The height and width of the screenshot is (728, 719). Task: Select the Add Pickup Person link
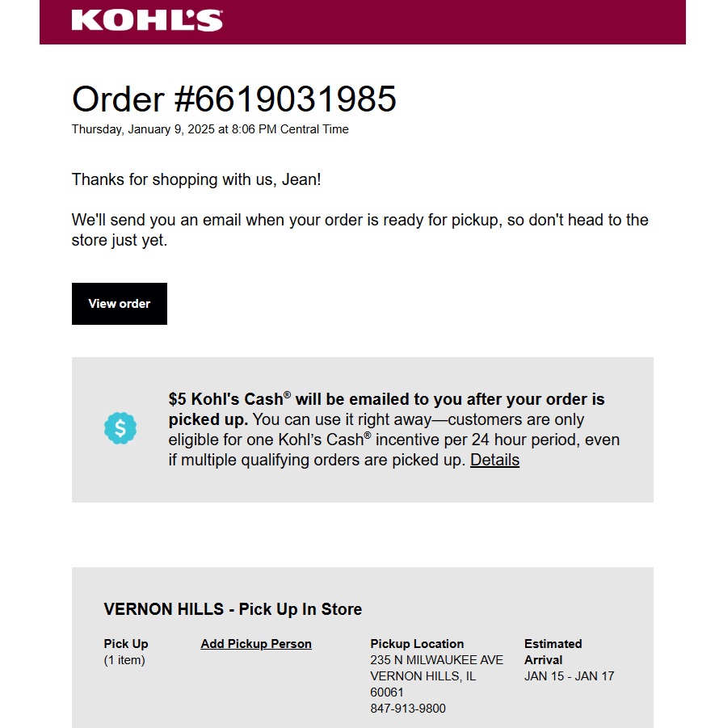tap(256, 643)
